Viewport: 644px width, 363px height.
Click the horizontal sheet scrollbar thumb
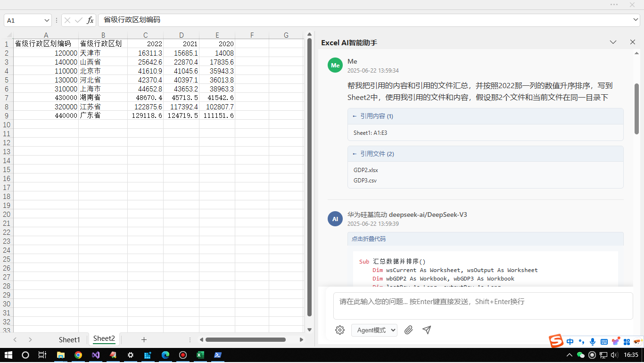[x=245, y=339]
